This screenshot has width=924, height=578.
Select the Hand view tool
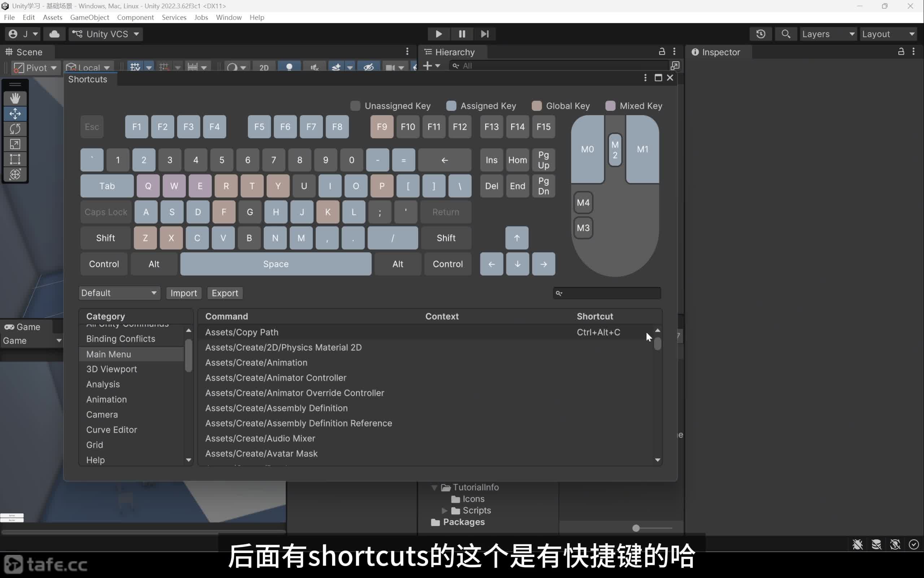15,98
